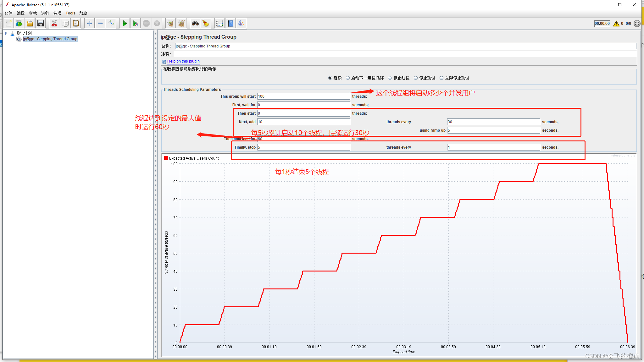Click the Save floppy disk icon
This screenshot has height=362, width=644.
[x=41, y=23]
